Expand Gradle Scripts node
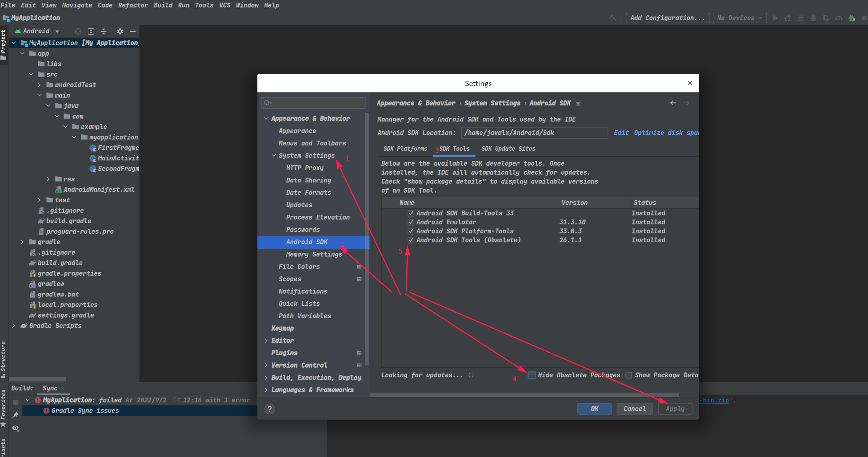Screen dimensions: 868x457 pos(14,326)
